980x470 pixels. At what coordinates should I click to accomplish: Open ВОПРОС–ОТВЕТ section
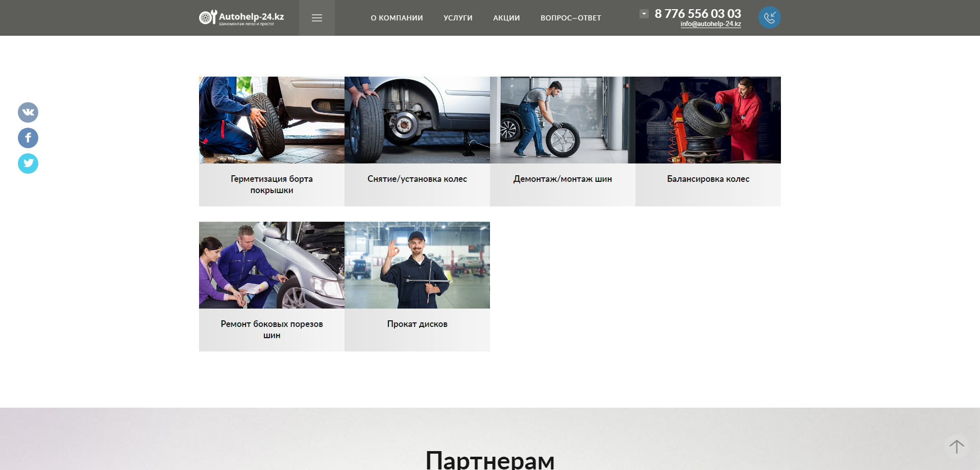click(x=571, y=18)
